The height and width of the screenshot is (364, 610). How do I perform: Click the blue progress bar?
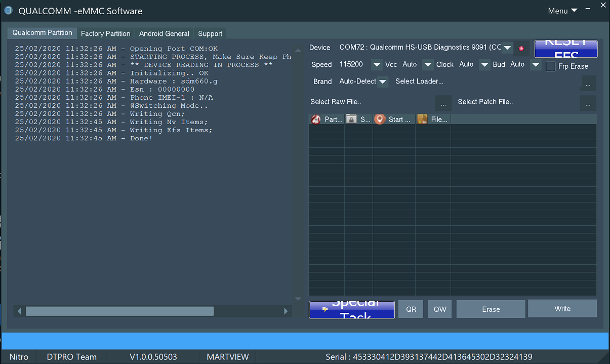coord(305,341)
